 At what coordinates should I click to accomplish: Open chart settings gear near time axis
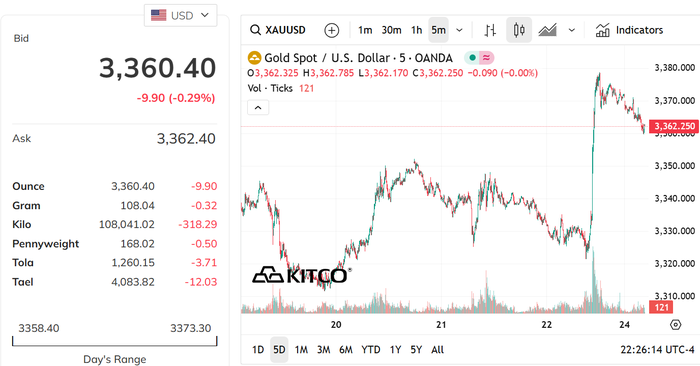coord(675,324)
